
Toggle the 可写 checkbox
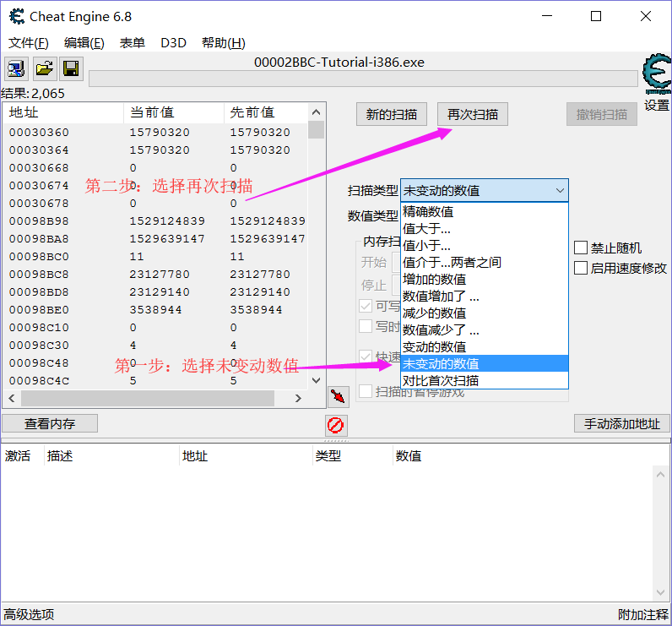pyautogui.click(x=366, y=306)
